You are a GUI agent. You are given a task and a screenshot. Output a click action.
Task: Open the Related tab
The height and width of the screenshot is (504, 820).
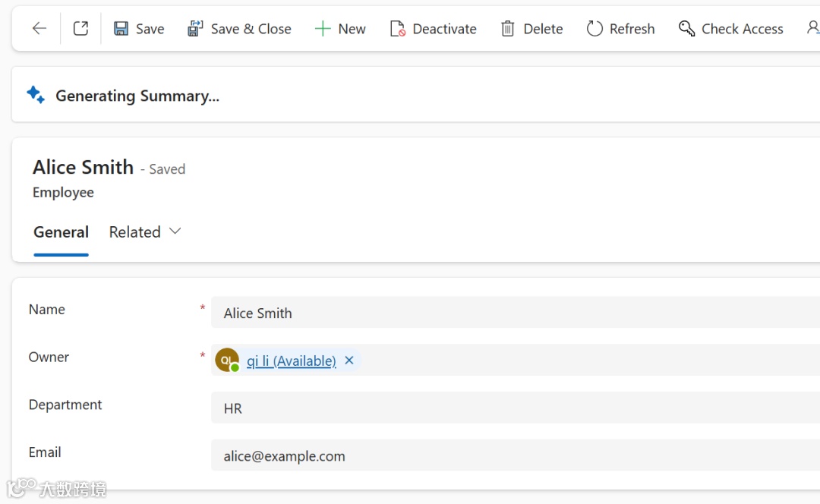coord(134,232)
